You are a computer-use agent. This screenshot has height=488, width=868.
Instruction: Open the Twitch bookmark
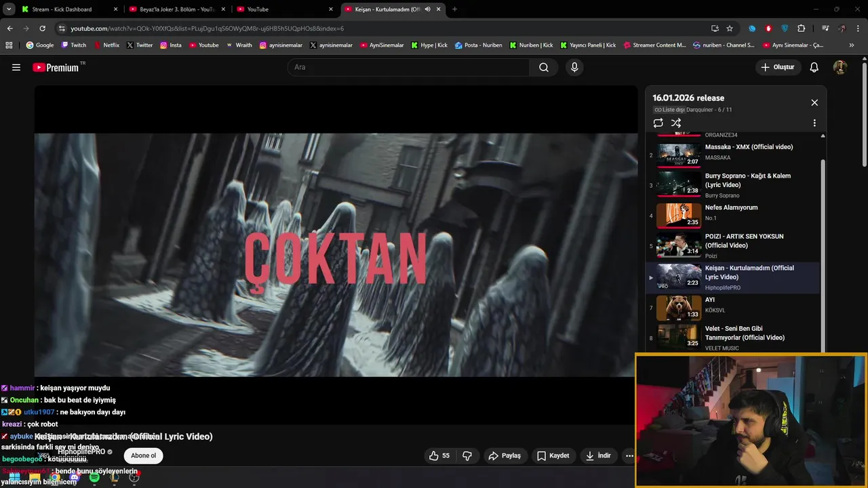74,45
